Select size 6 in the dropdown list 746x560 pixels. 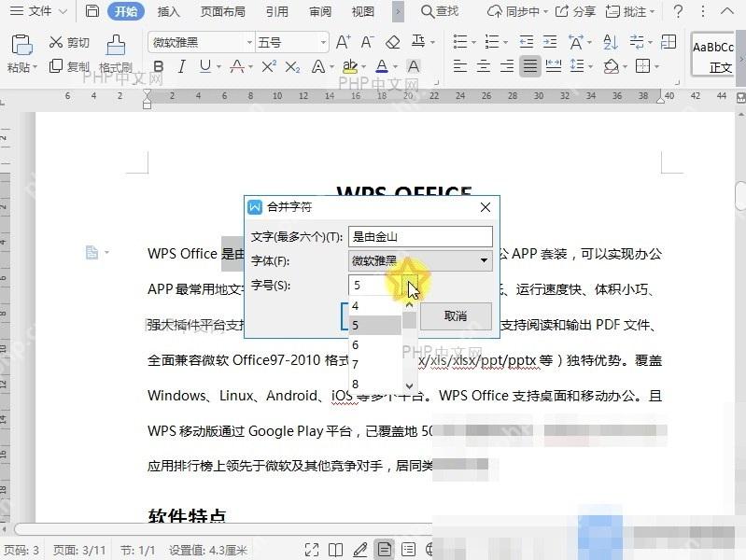coord(375,345)
